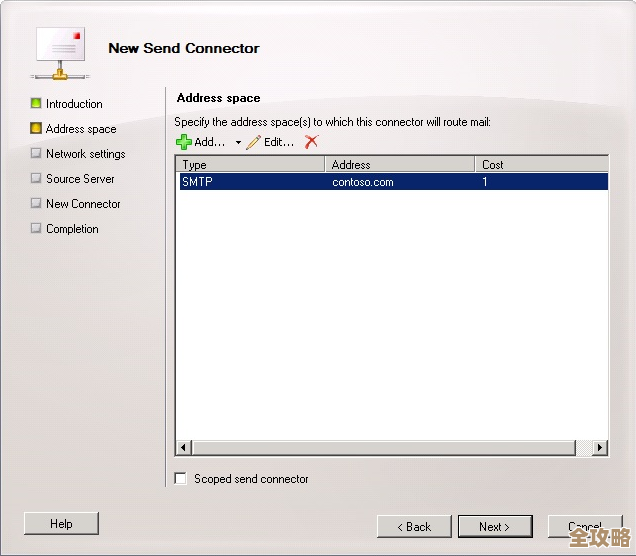The image size is (636, 556).
Task: Click the Network settings step indicator icon
Action: click(36, 153)
